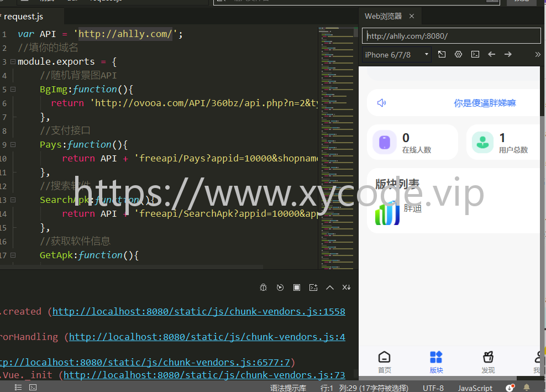This screenshot has width=546, height=392.
Task: Select the Web浏览器 panel tab
Action: (x=383, y=16)
